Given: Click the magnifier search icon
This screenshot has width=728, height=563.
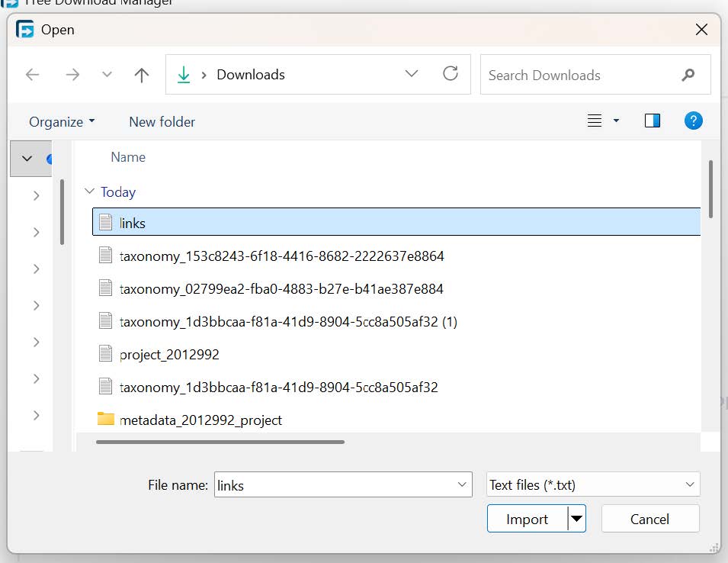Looking at the screenshot, I should point(688,74).
